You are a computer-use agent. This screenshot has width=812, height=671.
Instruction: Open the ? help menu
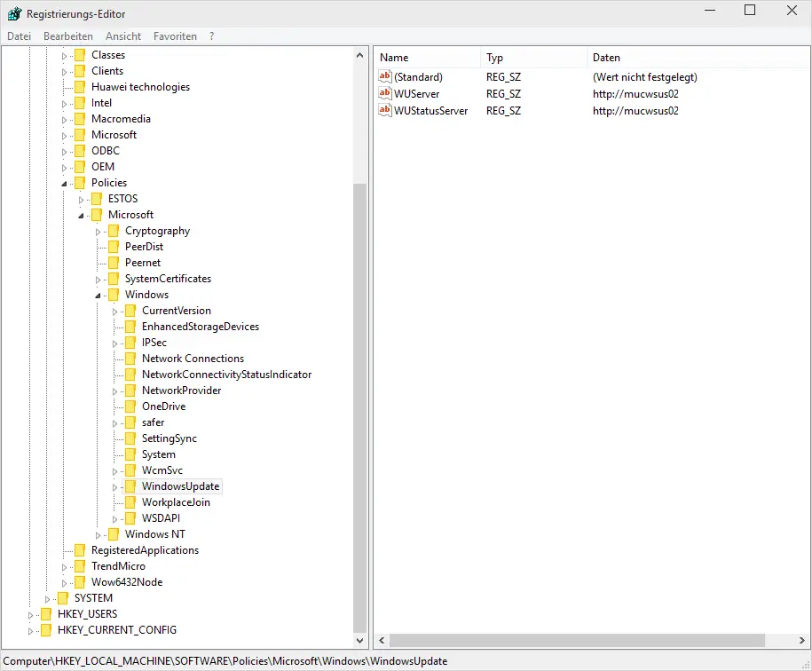(x=212, y=36)
